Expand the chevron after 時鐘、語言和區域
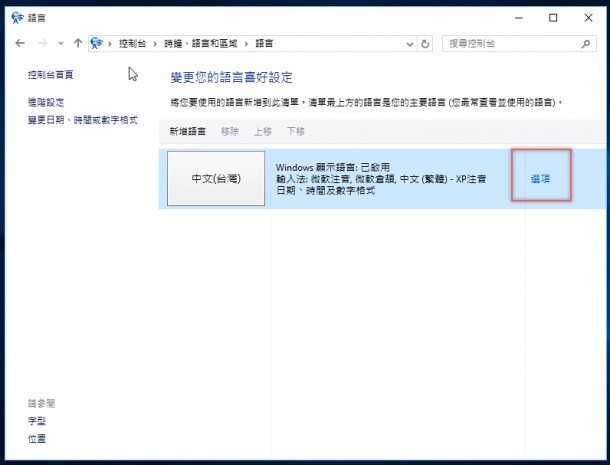 click(246, 44)
